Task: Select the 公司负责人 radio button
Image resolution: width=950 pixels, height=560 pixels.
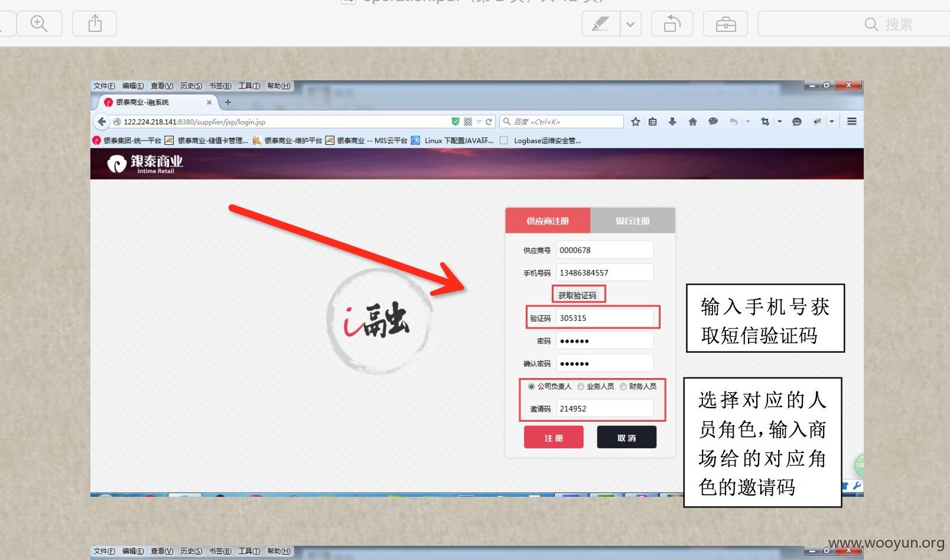Action: click(x=531, y=386)
